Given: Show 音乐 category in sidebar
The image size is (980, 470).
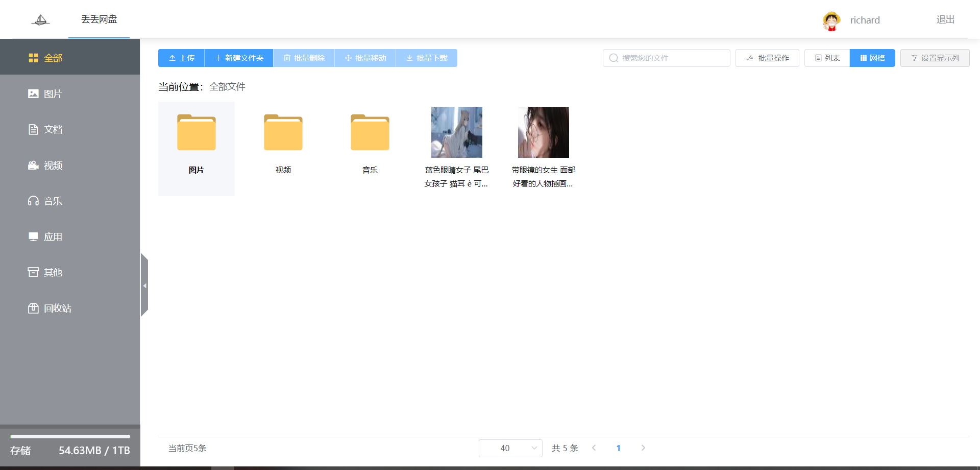Looking at the screenshot, I should [46, 201].
